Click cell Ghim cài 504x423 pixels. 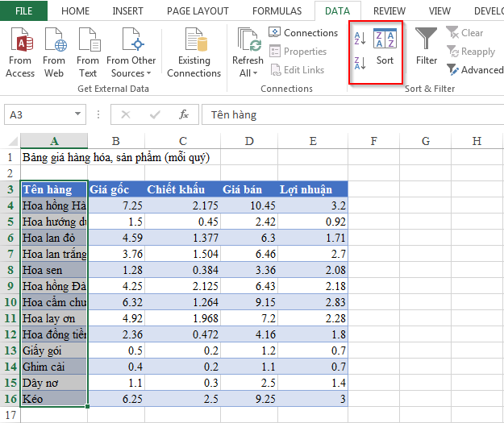point(54,367)
